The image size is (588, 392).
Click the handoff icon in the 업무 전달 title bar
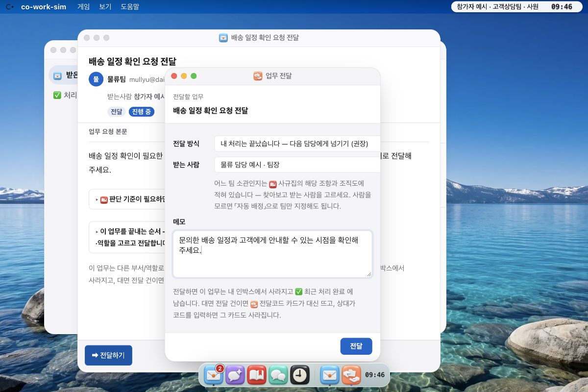[x=258, y=76]
